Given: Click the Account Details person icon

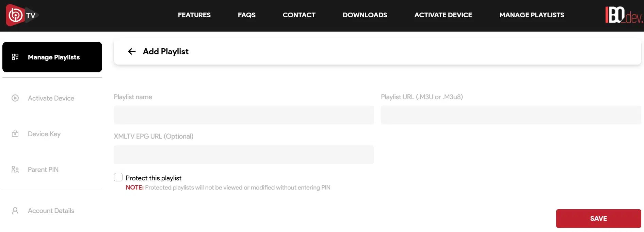Looking at the screenshot, I should 15,211.
